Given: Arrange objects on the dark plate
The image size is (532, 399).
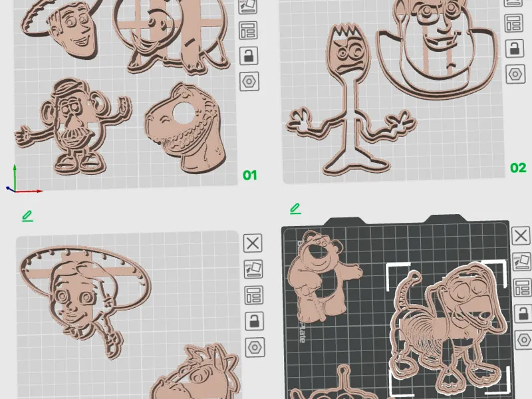Looking at the screenshot, I should pos(523,288).
